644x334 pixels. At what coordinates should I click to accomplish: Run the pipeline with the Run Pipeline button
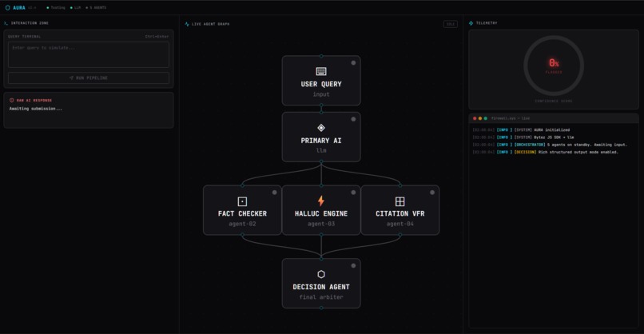(89, 78)
